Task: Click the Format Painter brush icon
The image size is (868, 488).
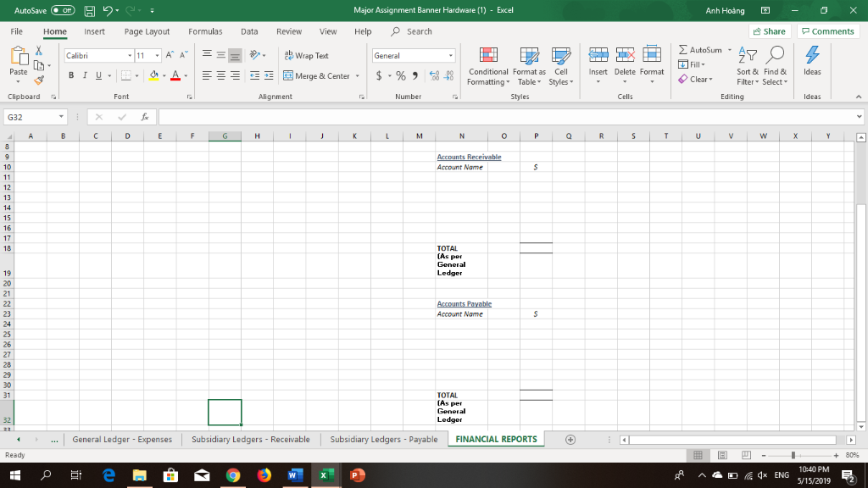Action: click(39, 80)
